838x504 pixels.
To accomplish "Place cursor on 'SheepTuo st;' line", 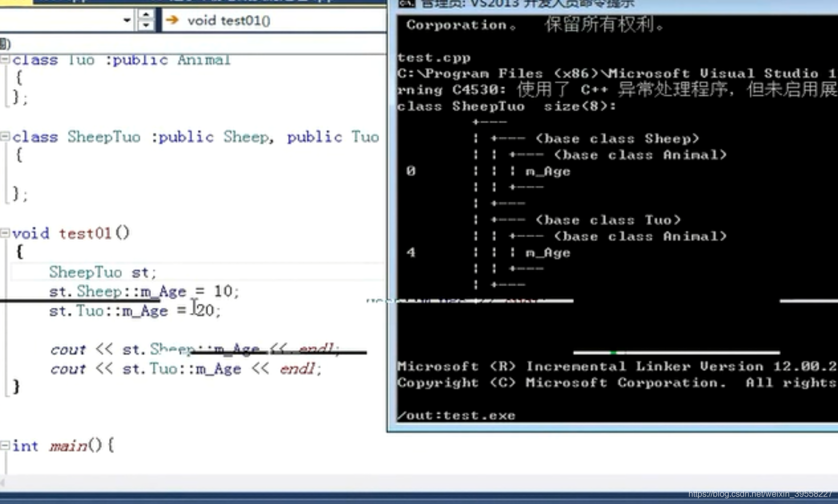I will (x=103, y=272).
